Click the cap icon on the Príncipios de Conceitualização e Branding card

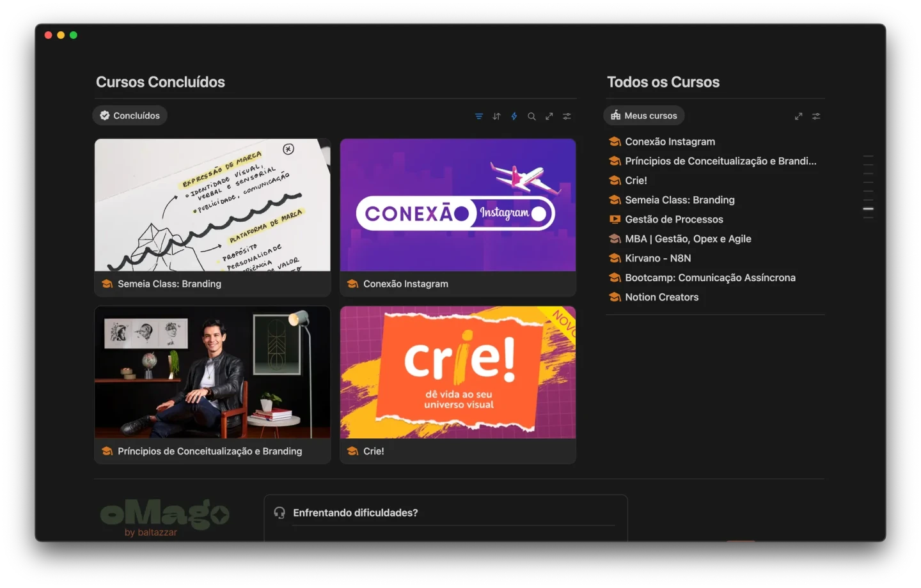coord(107,451)
